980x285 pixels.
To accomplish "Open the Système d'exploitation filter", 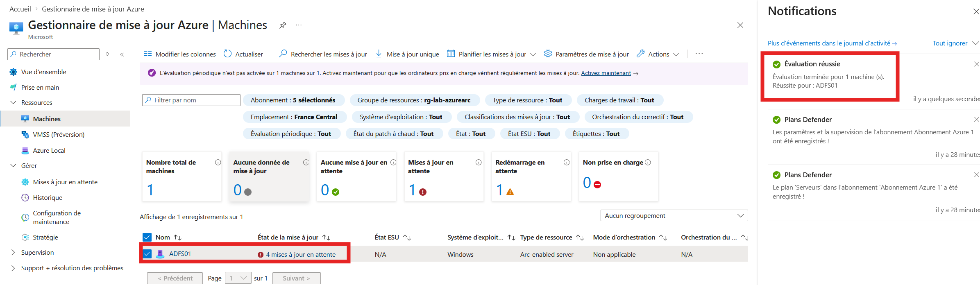I will click(401, 117).
